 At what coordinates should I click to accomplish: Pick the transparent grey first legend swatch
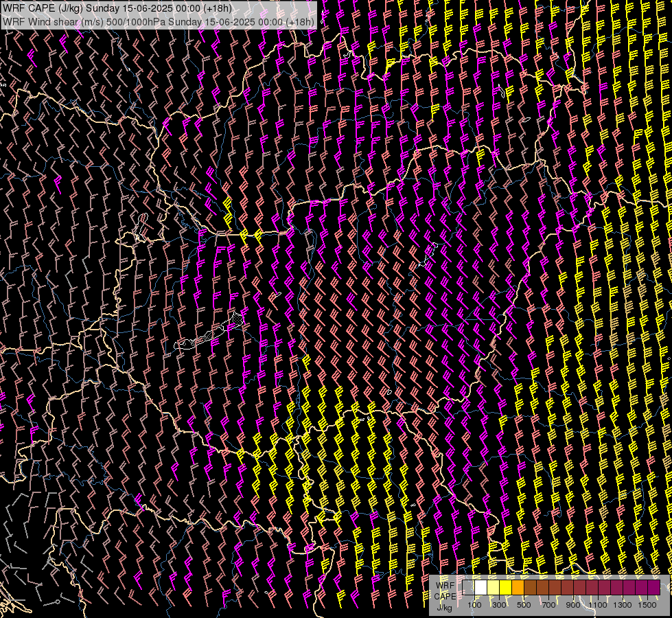click(x=468, y=587)
